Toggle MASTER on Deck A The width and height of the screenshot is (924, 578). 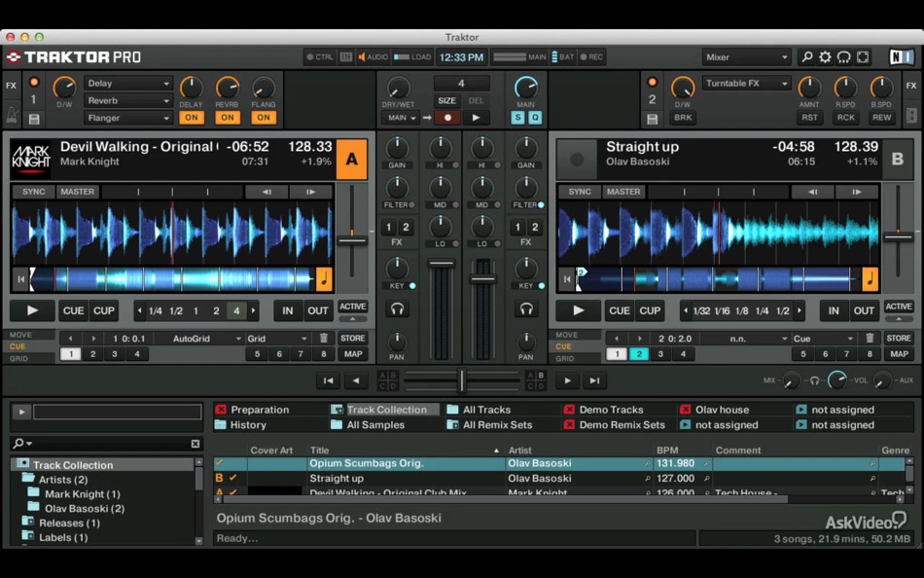pos(77,192)
